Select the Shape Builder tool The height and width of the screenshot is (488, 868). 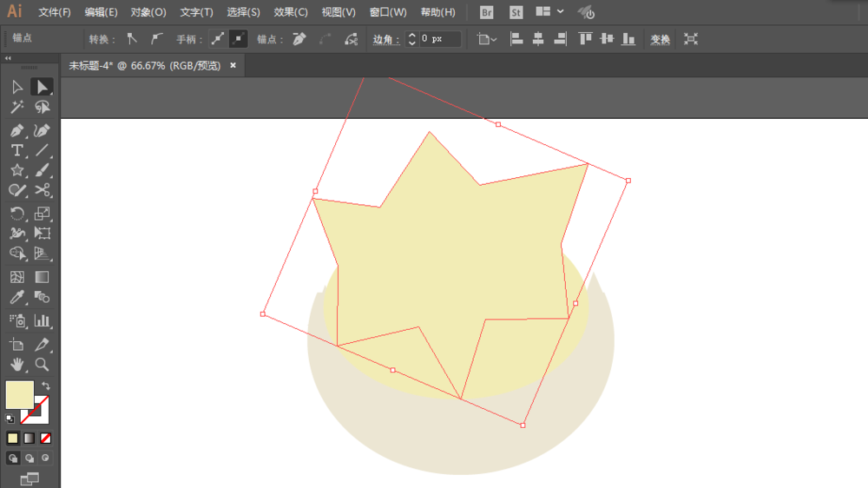point(17,254)
